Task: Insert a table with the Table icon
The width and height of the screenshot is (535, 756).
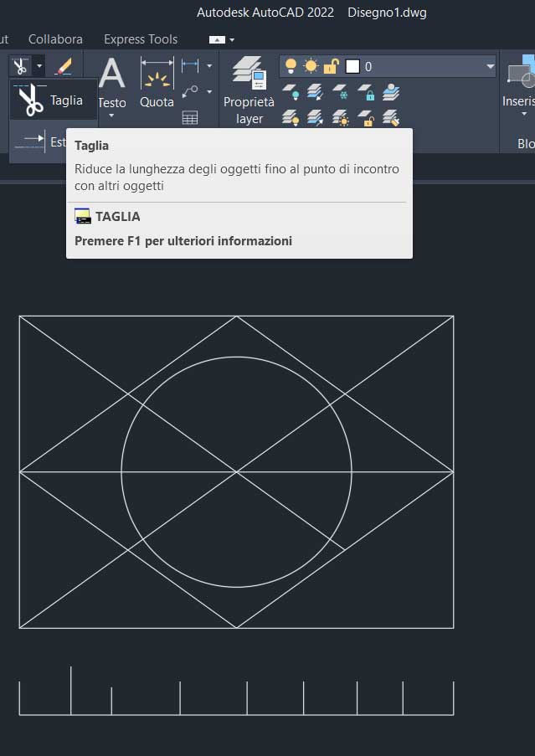Action: pos(190,117)
